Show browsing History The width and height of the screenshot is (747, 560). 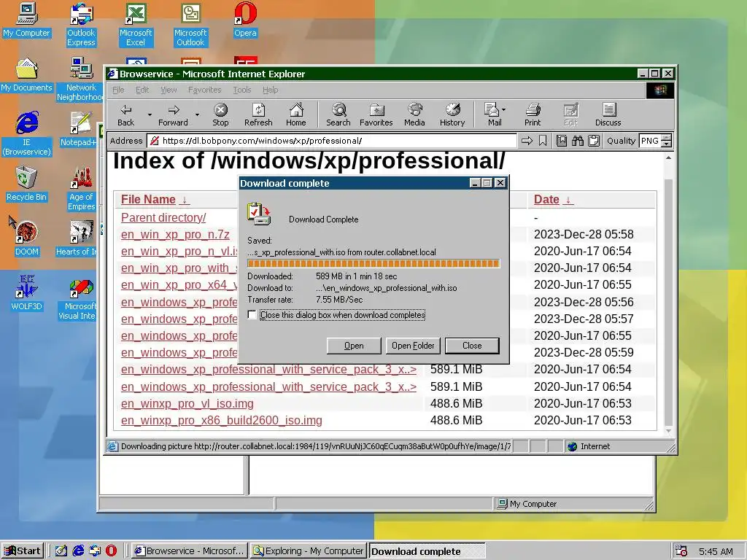click(x=452, y=114)
